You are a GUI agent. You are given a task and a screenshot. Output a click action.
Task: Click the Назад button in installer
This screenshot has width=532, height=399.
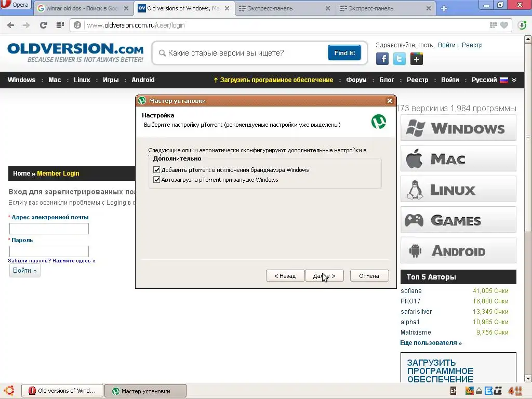click(285, 276)
